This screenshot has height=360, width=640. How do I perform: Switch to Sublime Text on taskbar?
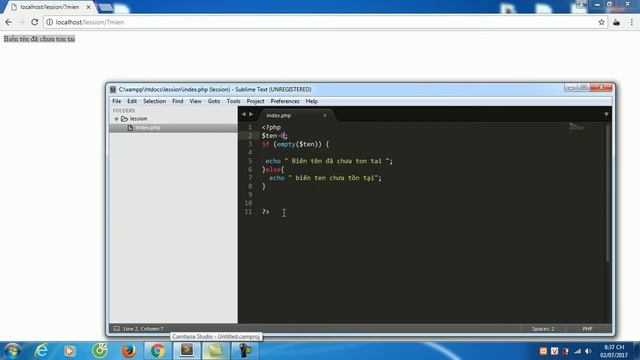(187, 350)
